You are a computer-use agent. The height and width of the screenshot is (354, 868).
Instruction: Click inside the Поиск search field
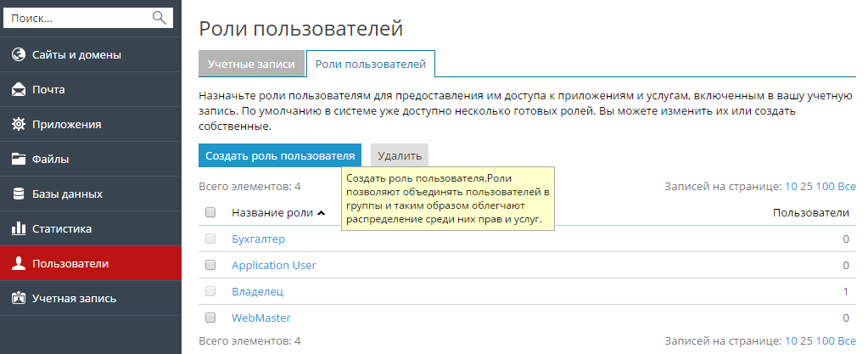click(x=76, y=17)
